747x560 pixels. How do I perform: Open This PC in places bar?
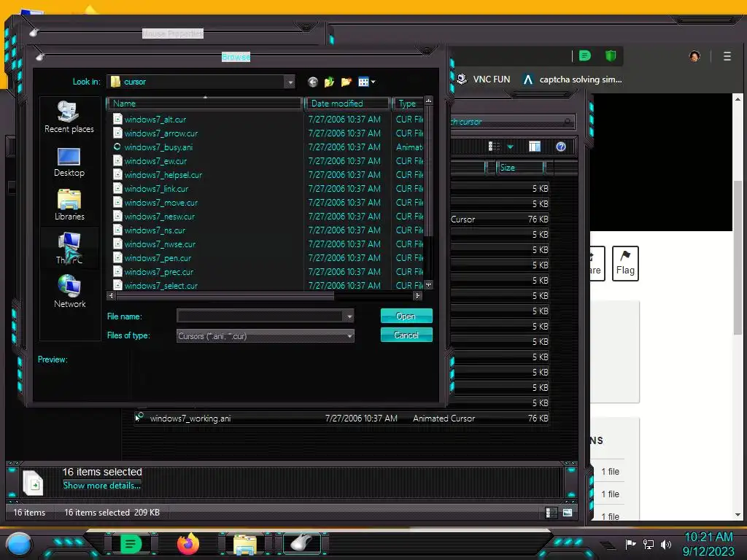69,248
